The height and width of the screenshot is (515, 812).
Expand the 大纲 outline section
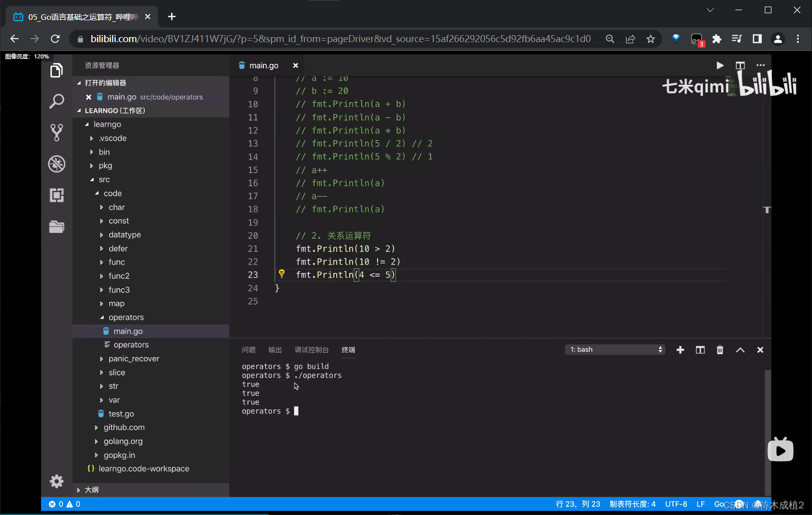tap(151, 490)
